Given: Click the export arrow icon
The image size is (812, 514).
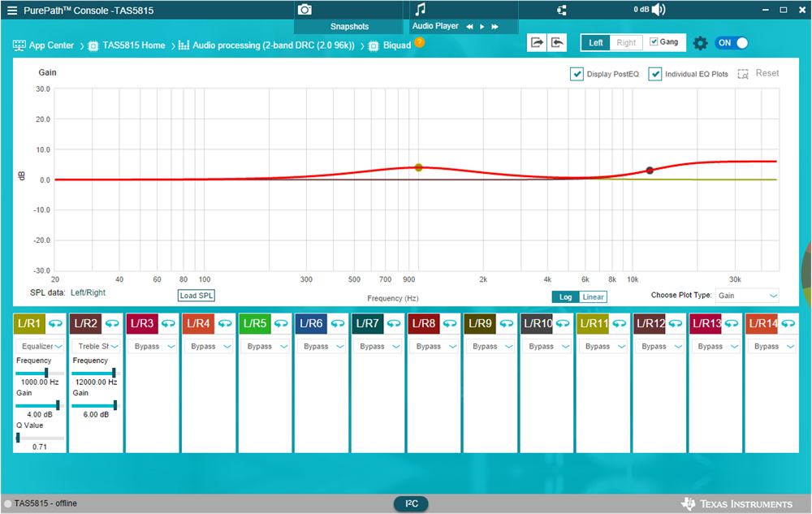Looking at the screenshot, I should 537,43.
